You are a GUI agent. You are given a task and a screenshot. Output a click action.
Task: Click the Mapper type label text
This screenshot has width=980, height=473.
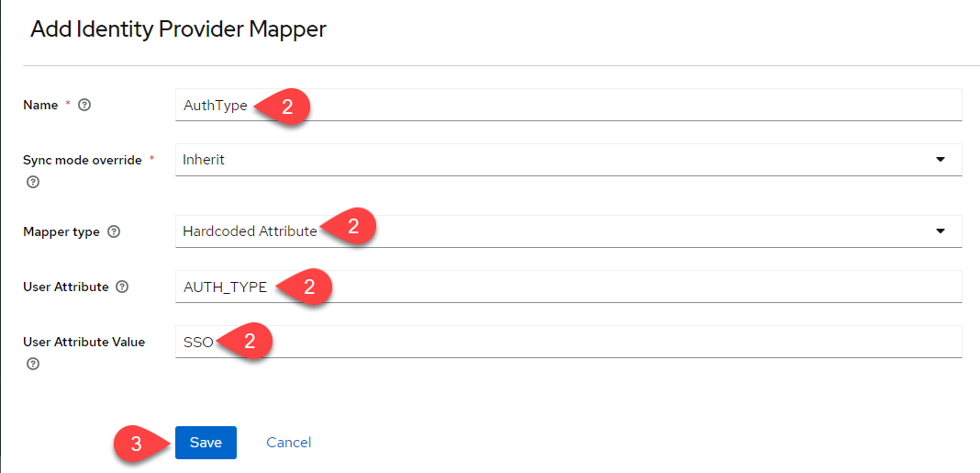[61, 232]
